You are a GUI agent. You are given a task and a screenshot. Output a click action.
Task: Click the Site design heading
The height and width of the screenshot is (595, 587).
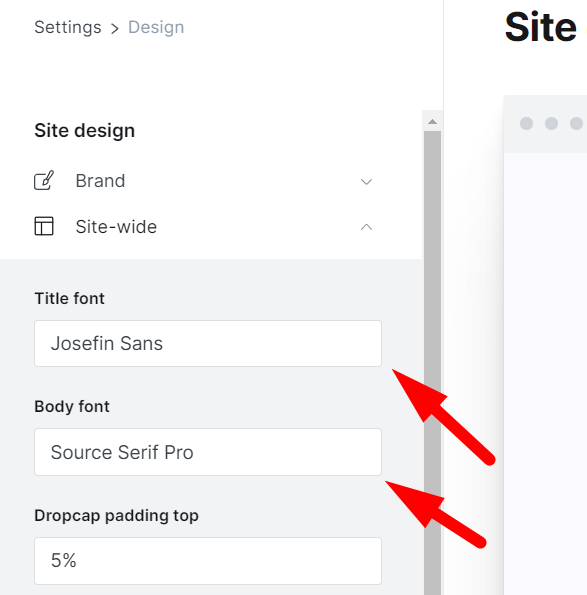coord(85,131)
